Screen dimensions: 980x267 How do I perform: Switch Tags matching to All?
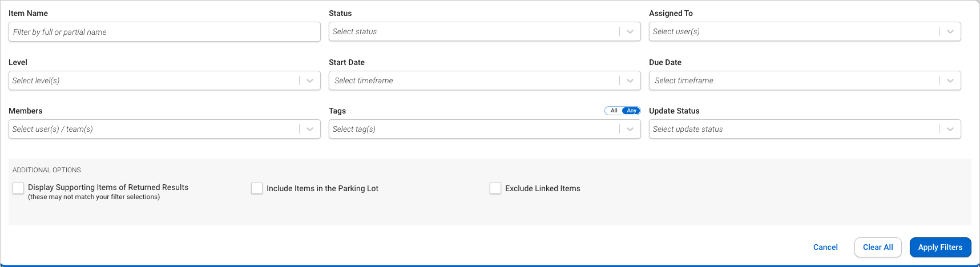[x=614, y=111]
